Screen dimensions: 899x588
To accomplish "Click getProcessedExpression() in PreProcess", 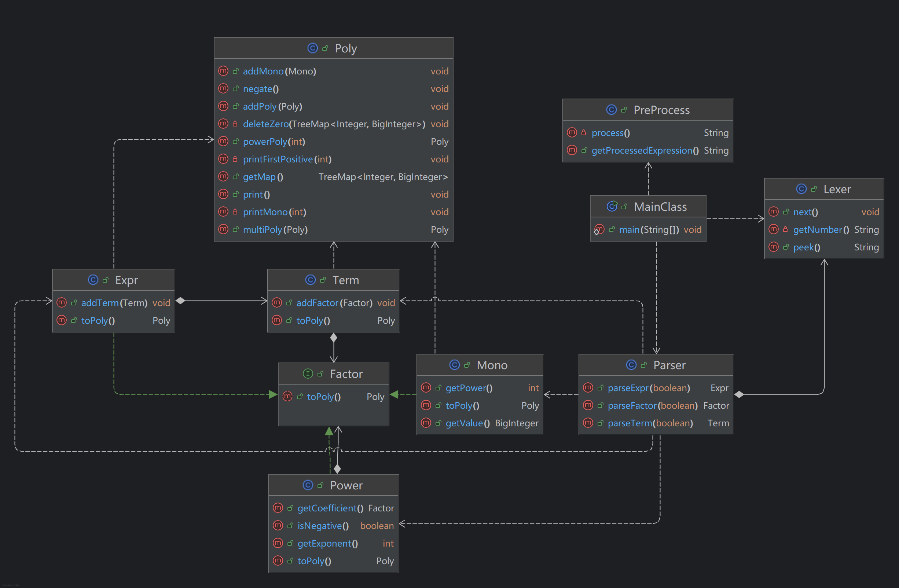I will [x=645, y=150].
